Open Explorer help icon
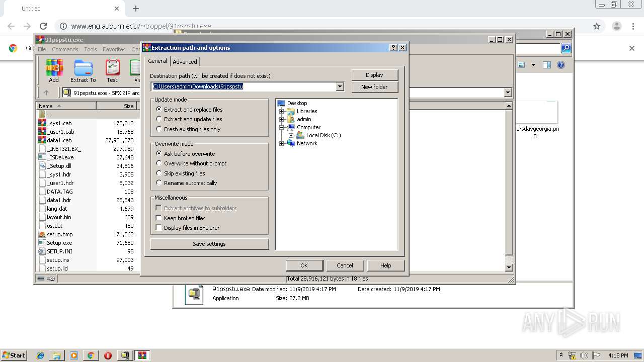The width and height of the screenshot is (644, 362). (561, 65)
